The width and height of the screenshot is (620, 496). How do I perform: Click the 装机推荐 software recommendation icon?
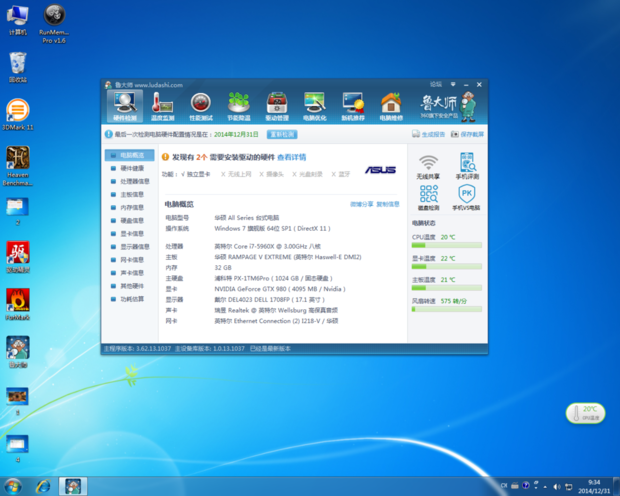pos(352,105)
